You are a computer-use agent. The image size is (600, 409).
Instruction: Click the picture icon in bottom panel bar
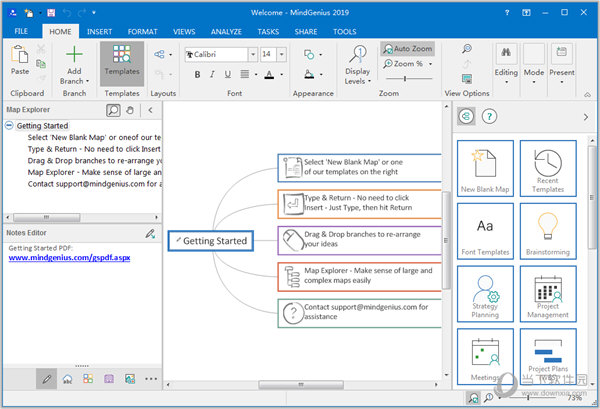(x=130, y=379)
